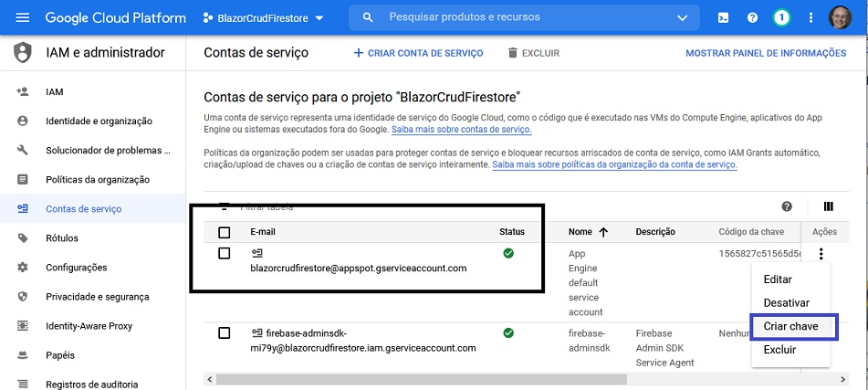Click the green status check for appspot account
Screen dimensions: 868x390
coord(508,253)
